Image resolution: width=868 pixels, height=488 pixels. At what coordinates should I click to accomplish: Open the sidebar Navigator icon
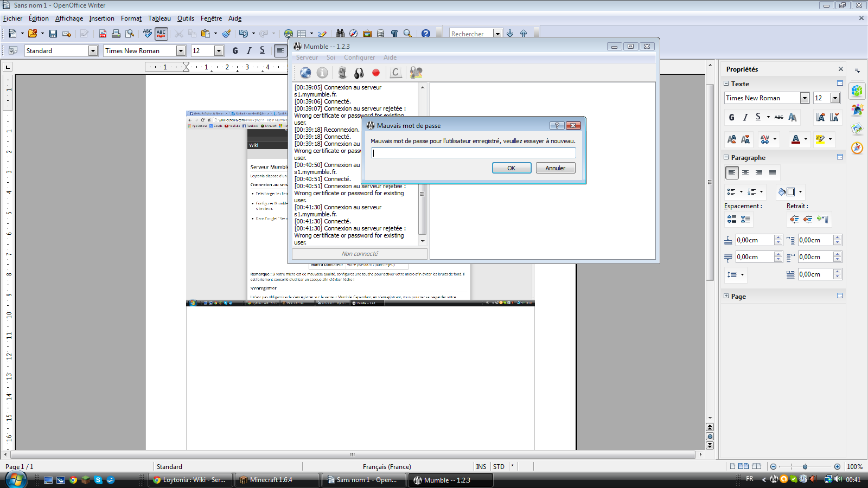[857, 148]
